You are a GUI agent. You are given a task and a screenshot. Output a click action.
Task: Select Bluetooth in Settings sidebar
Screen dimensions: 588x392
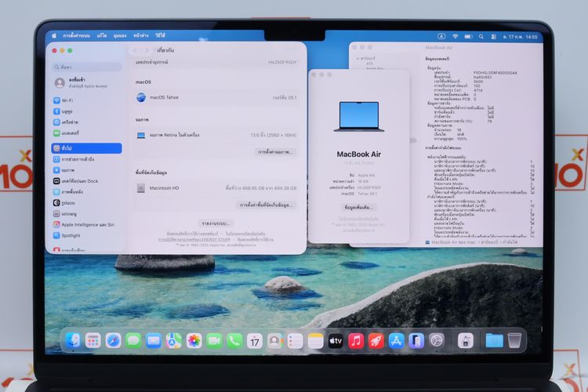86,111
